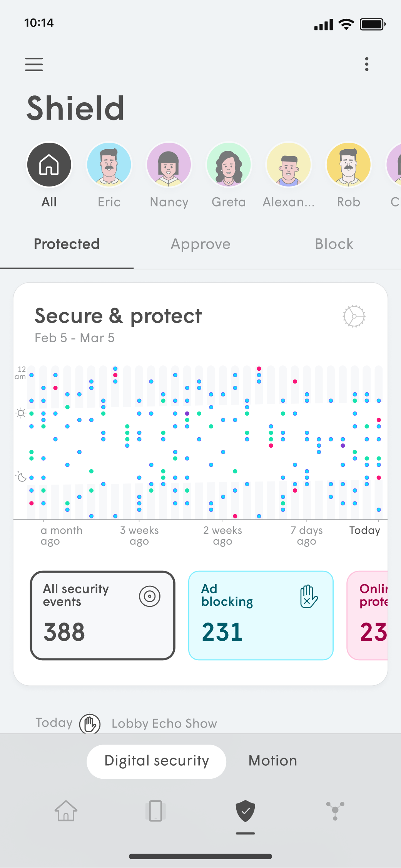Switch to the Motion view
401x868 pixels.
click(272, 761)
